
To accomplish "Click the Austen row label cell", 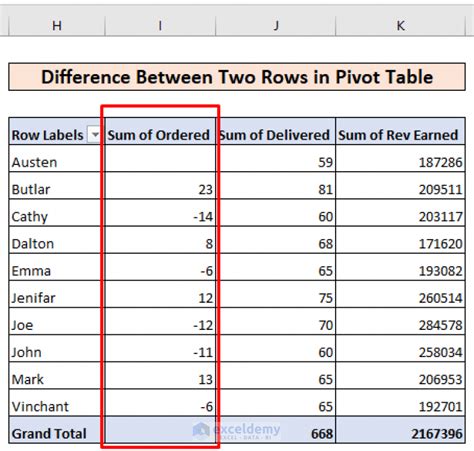I will coord(57,158).
